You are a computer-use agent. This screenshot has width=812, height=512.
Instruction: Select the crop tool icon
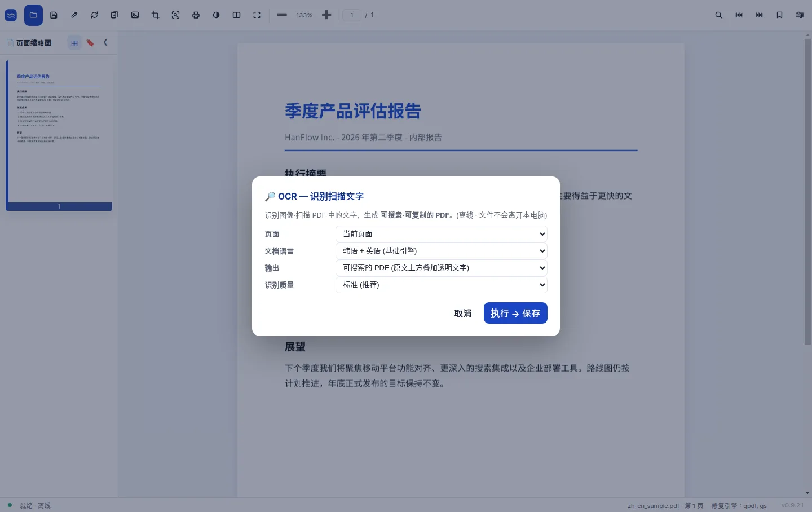156,15
